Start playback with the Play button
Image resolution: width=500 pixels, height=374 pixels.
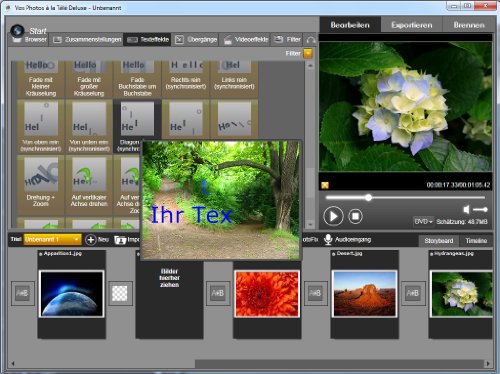333,216
